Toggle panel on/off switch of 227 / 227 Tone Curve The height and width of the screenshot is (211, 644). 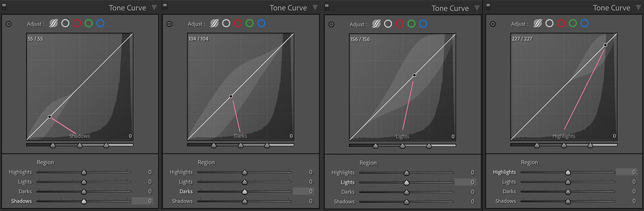488,7
